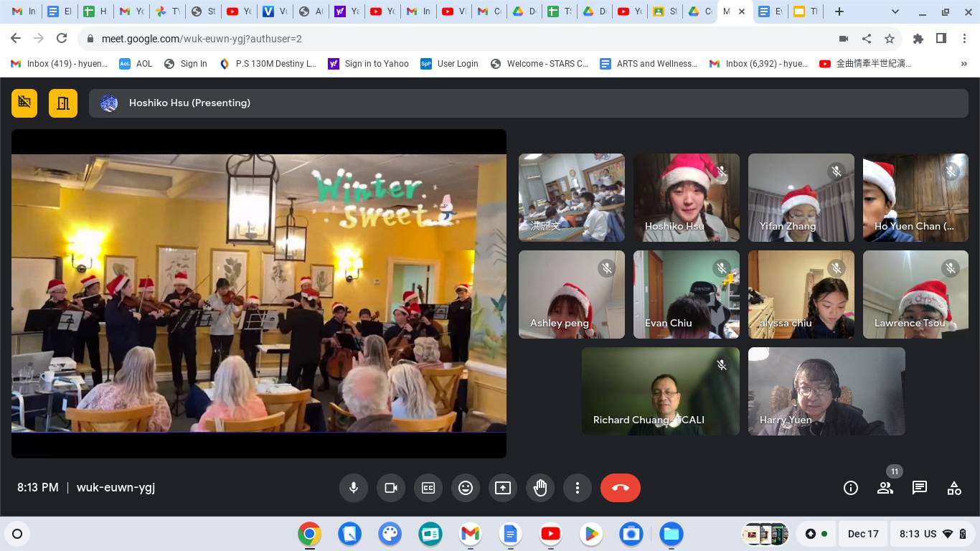Click the present now screen-share button
980x551 pixels.
coord(503,488)
